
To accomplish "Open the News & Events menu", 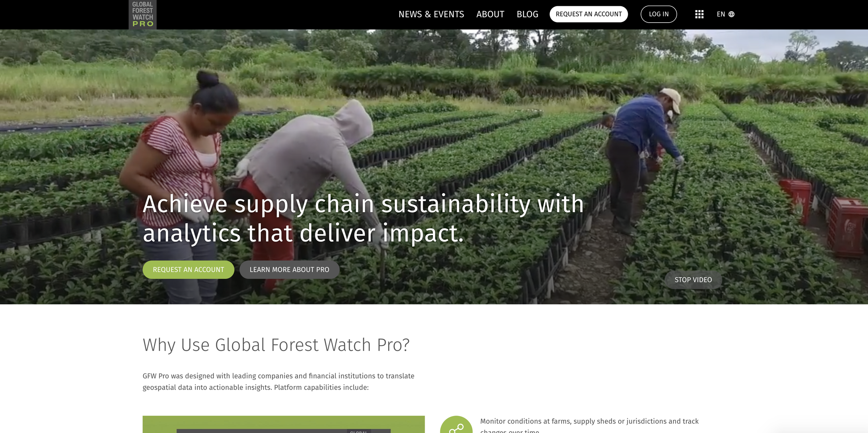I will [431, 14].
